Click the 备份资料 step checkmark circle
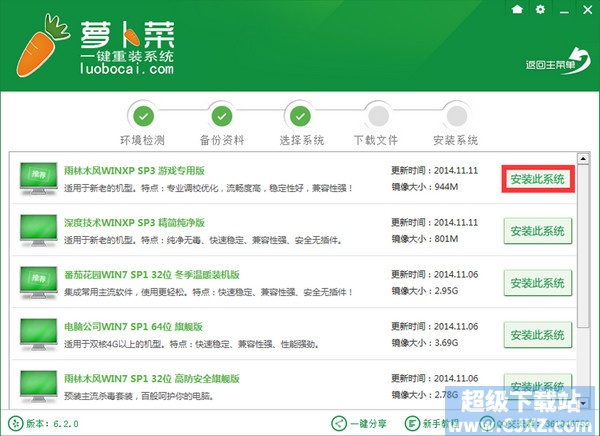This screenshot has height=436, width=600. tap(222, 116)
